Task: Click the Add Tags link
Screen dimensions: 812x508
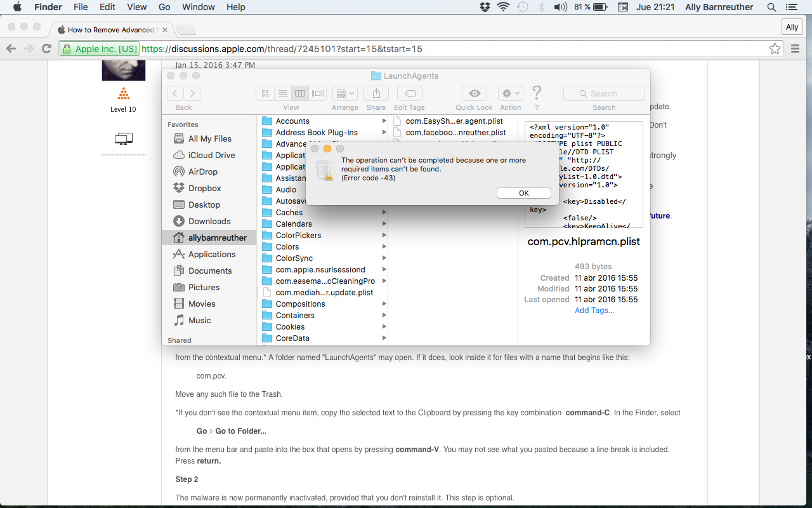Action: [x=594, y=311]
